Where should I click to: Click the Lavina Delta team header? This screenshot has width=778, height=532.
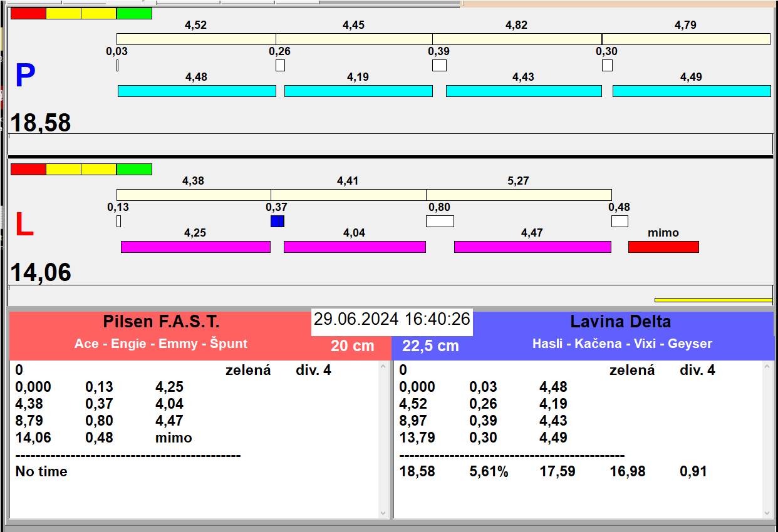coord(620,322)
